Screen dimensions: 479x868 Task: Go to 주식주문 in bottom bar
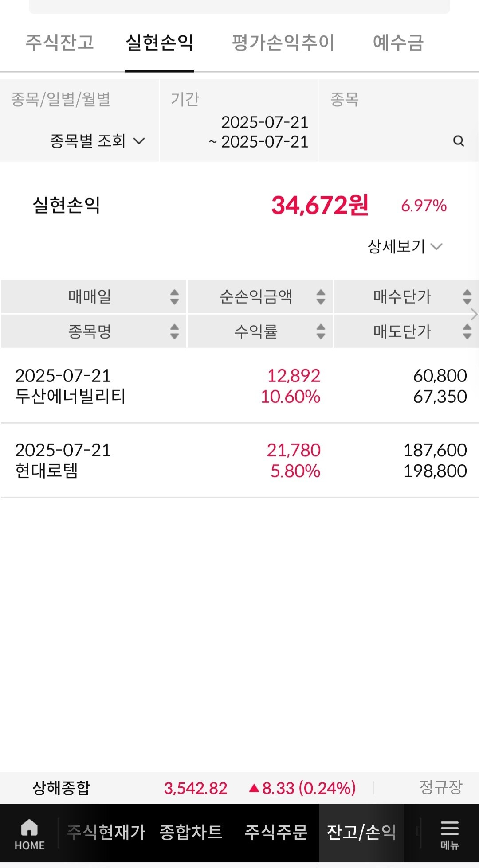click(276, 832)
